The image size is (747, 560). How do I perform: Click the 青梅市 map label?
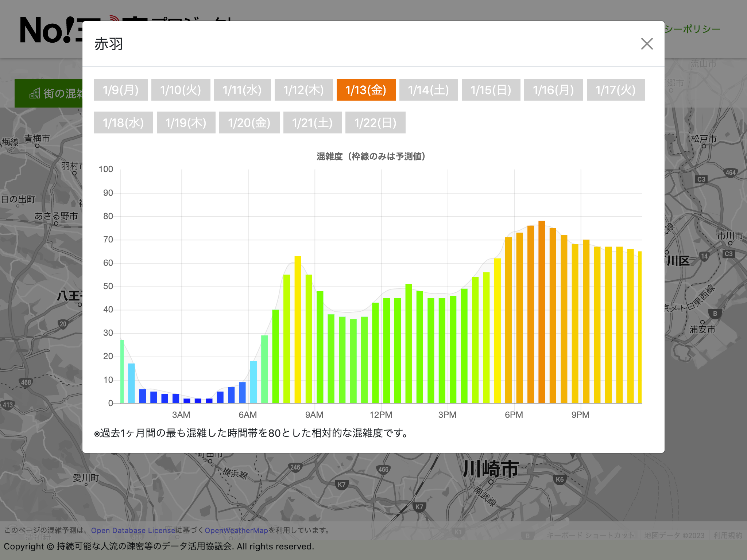click(x=37, y=139)
